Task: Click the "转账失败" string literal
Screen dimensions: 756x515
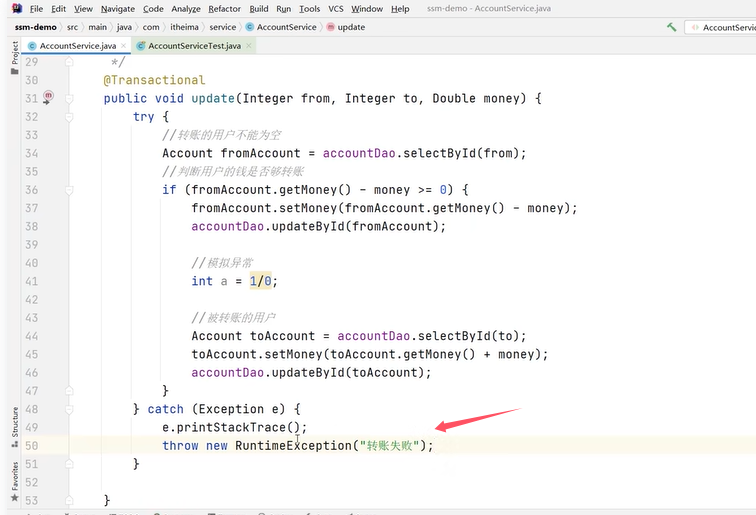Action: (x=390, y=446)
